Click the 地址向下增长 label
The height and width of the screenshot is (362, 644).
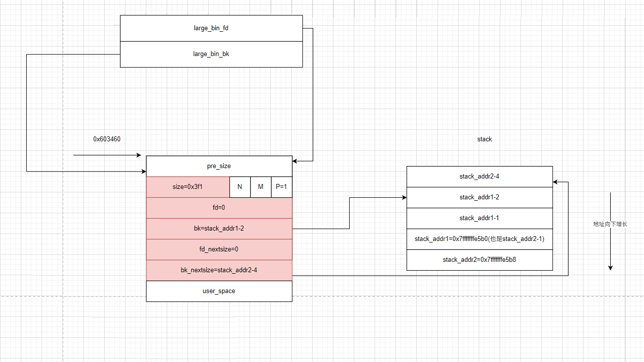610,224
